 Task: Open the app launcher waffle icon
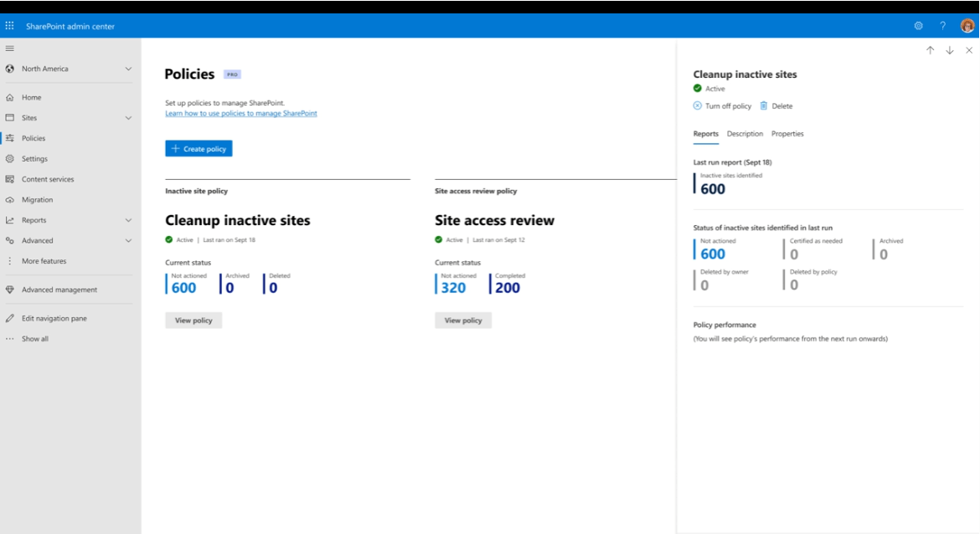coord(9,26)
